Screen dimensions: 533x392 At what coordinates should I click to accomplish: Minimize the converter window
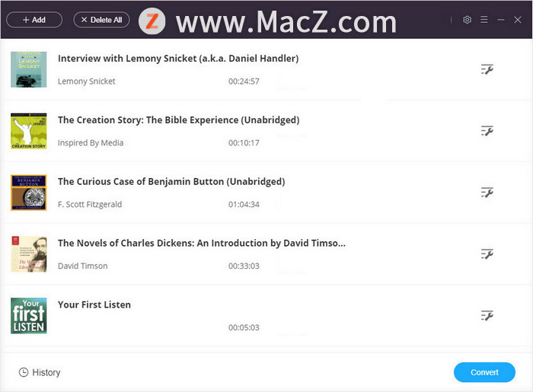click(x=501, y=20)
